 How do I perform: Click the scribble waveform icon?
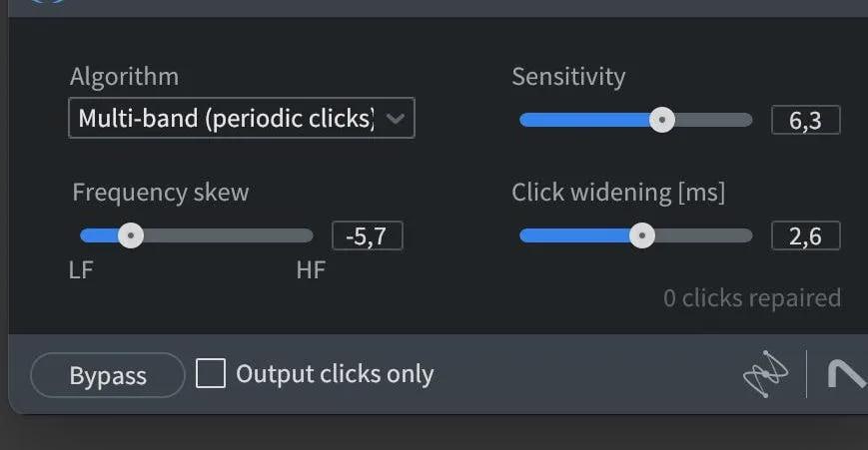point(765,374)
